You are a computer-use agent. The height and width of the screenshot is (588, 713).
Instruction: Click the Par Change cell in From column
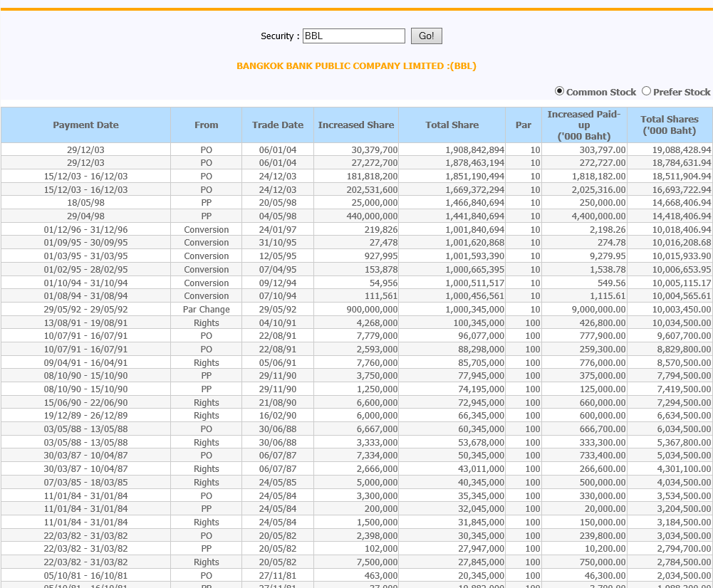click(x=207, y=310)
